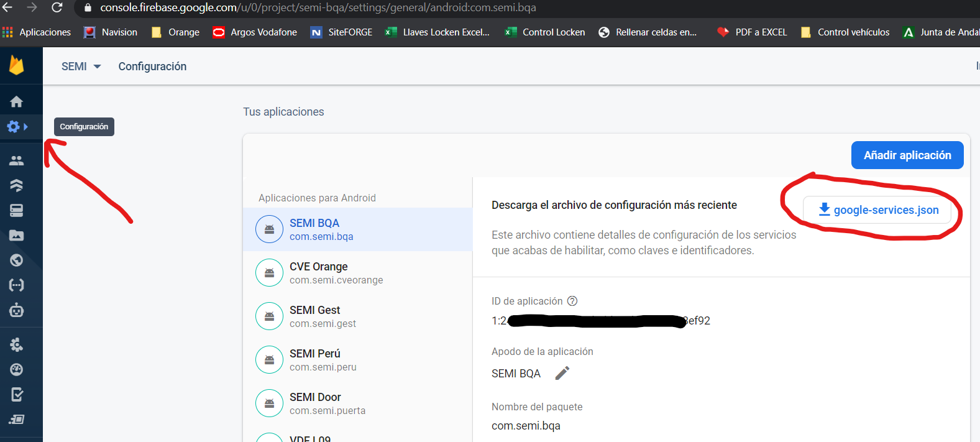
Task: Open Firestore database icon in sidebar
Action: pos(17,185)
